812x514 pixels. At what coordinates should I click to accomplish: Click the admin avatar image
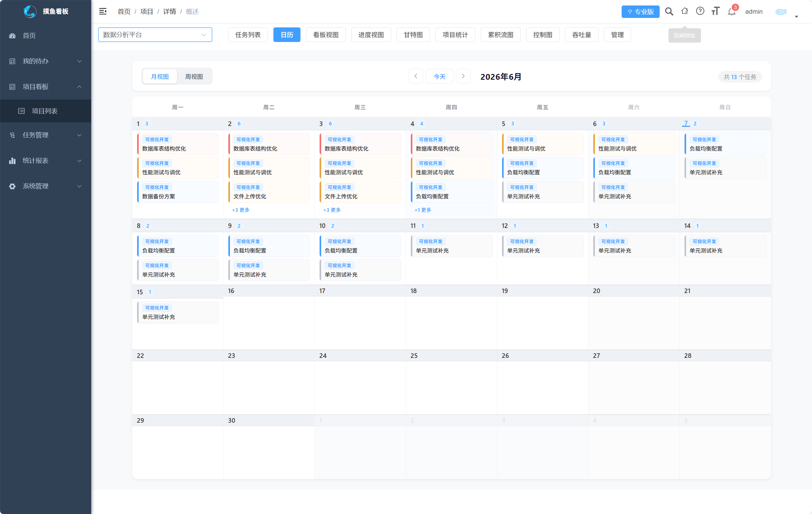pyautogui.click(x=781, y=12)
